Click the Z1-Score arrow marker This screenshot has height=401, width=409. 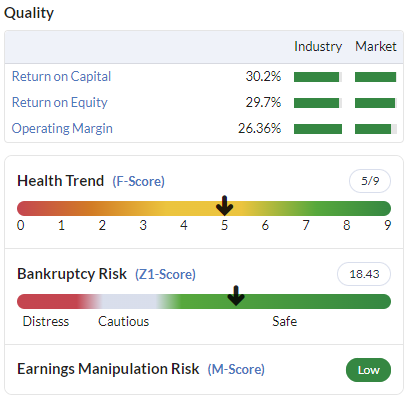tap(236, 296)
